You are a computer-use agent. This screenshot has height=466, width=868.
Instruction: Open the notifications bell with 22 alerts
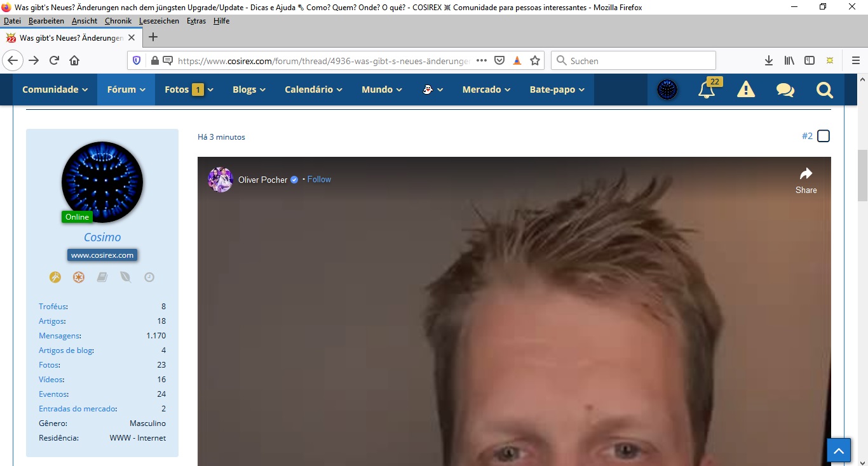[x=707, y=90]
